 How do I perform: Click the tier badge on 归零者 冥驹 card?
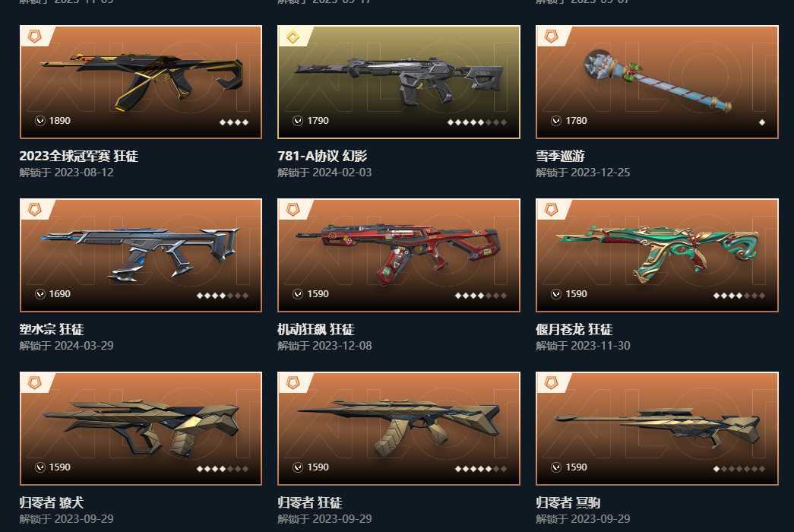[x=550, y=383]
